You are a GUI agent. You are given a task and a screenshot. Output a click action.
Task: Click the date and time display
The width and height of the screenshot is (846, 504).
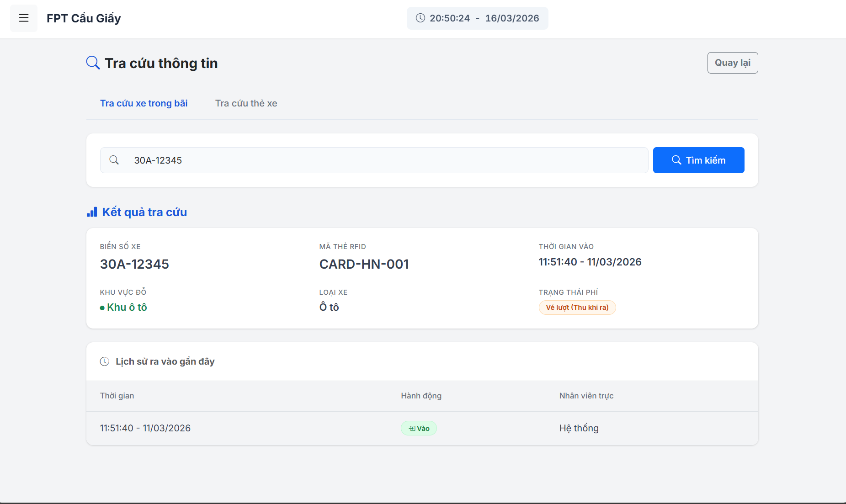[484, 18]
